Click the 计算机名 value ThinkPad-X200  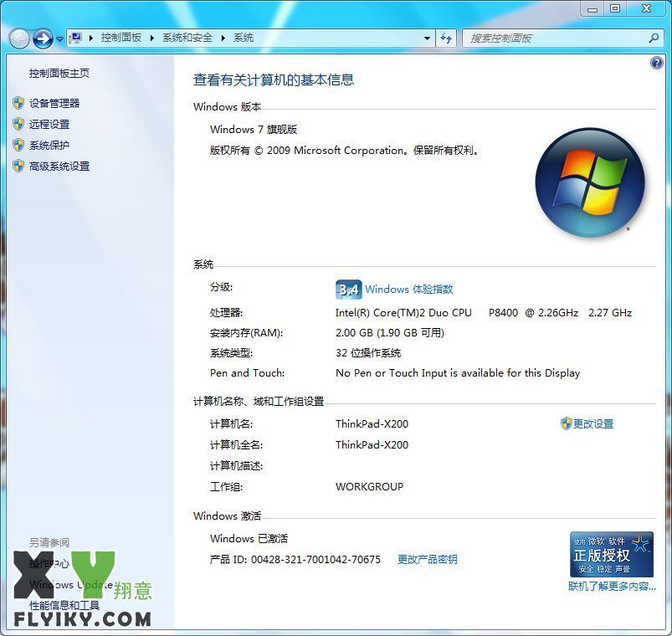point(372,423)
